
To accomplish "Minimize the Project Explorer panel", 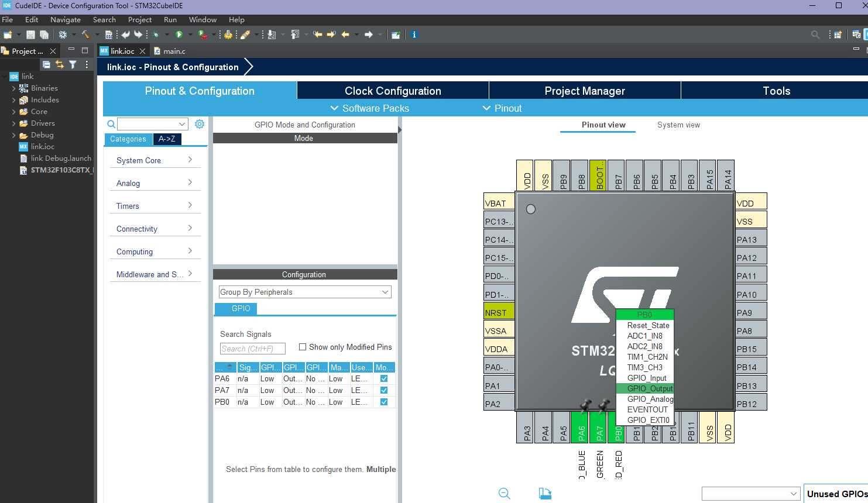I will click(71, 50).
